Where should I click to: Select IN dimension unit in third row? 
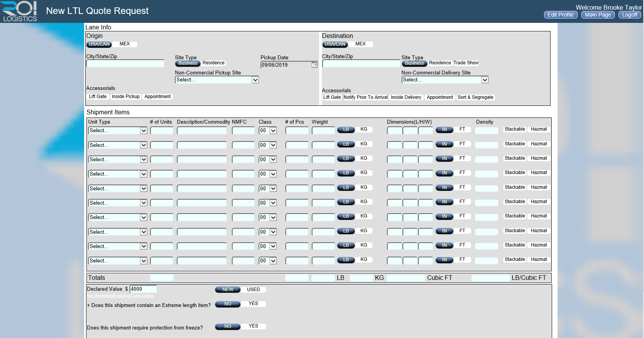click(x=444, y=159)
